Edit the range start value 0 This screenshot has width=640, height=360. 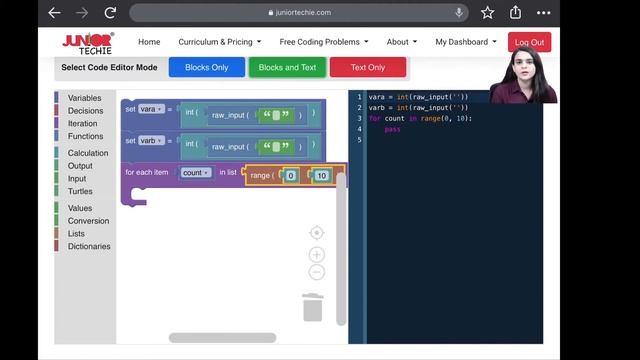(x=291, y=176)
